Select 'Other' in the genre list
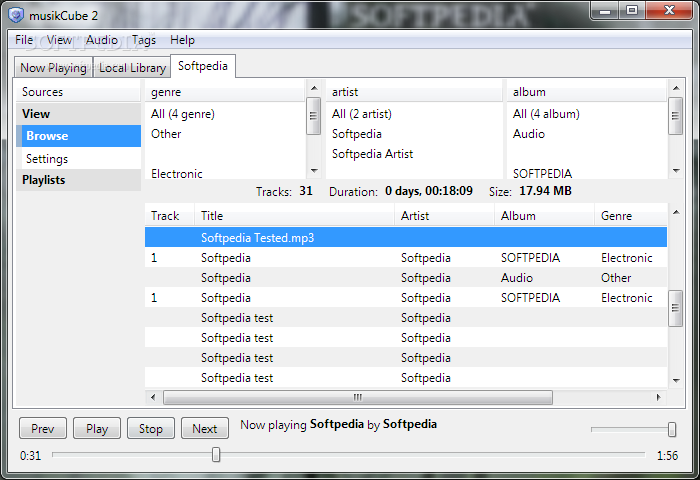This screenshot has width=700, height=480. [x=225, y=134]
